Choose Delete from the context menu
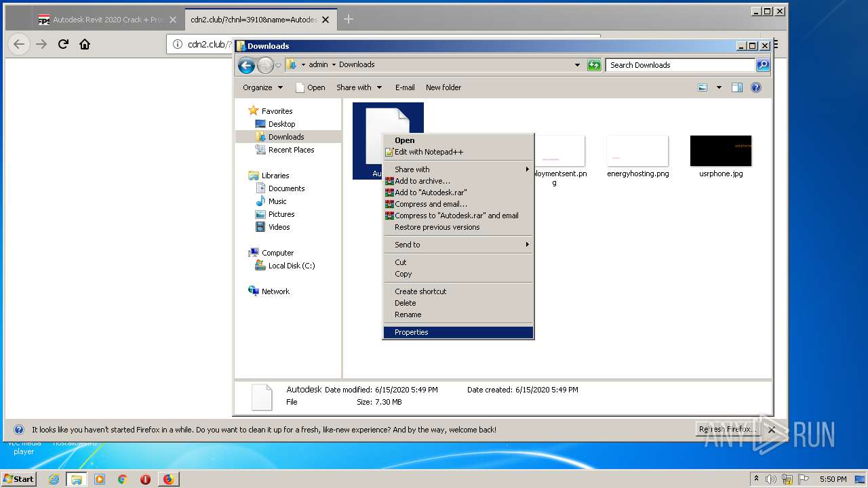Image resolution: width=868 pixels, height=488 pixels. (x=458, y=303)
